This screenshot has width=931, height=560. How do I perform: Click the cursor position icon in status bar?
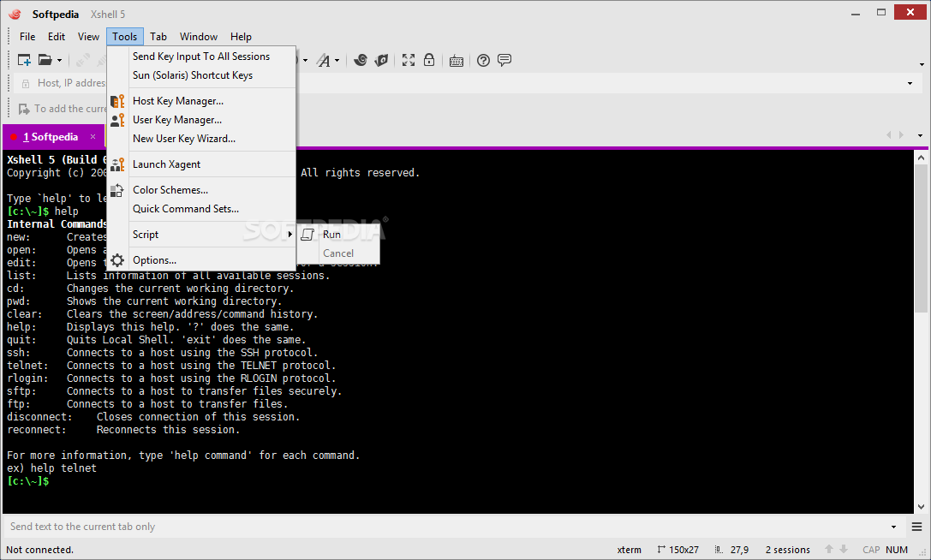coord(719,550)
